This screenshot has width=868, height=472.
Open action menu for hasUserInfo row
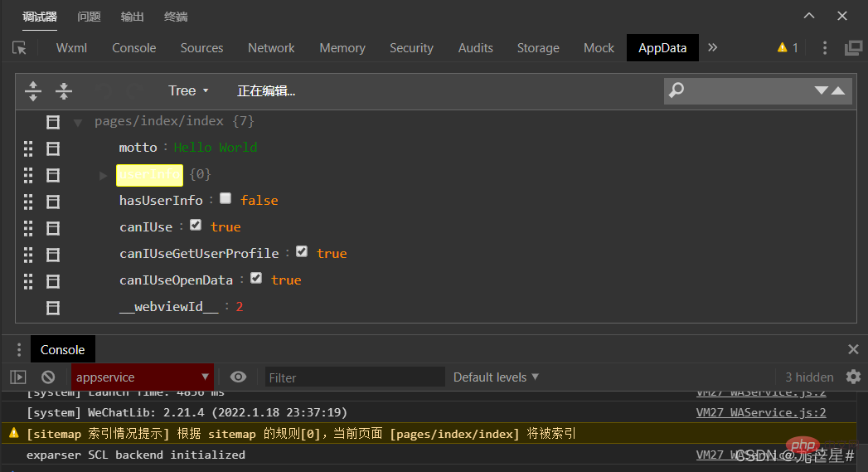coord(53,202)
